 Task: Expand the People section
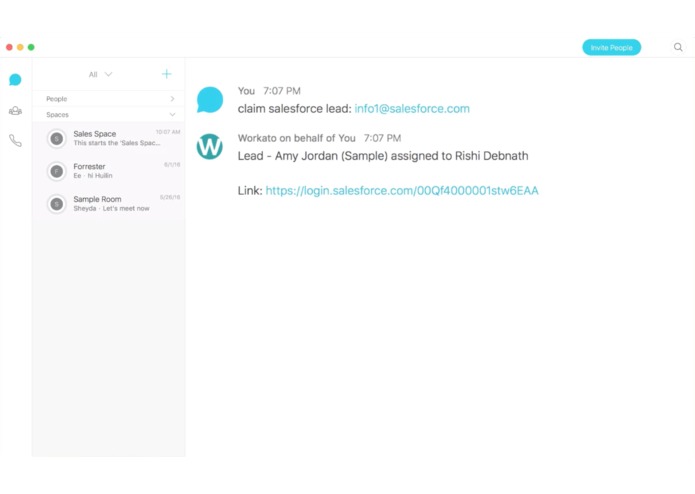109,99
